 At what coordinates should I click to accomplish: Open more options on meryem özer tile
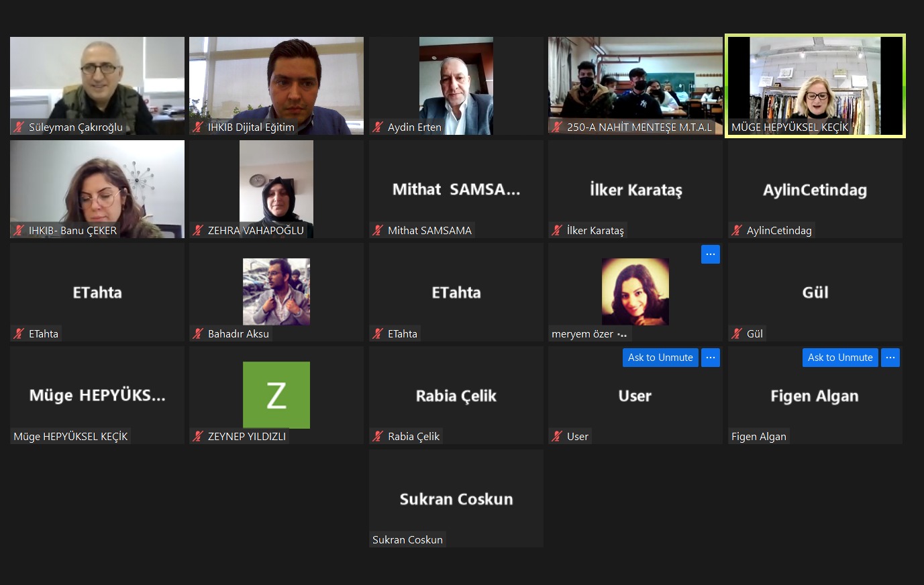point(711,254)
